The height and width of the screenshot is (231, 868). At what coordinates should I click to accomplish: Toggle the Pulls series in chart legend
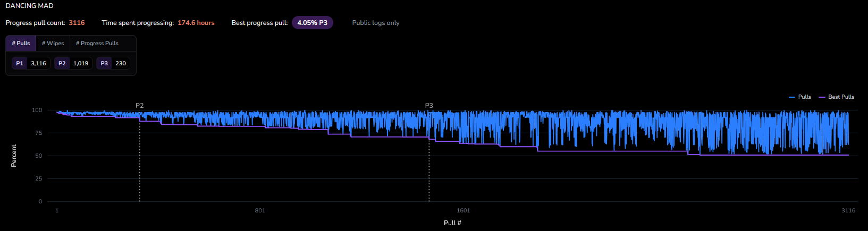click(x=800, y=97)
